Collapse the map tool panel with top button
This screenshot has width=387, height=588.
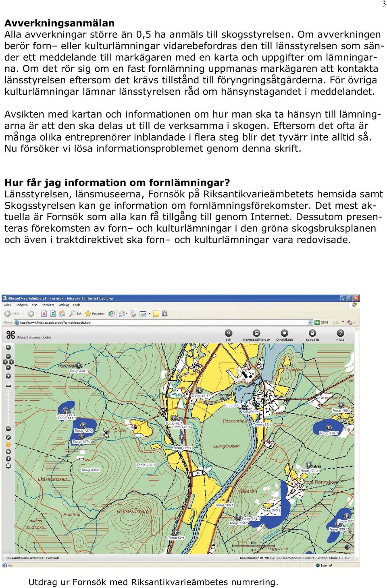click(8, 348)
